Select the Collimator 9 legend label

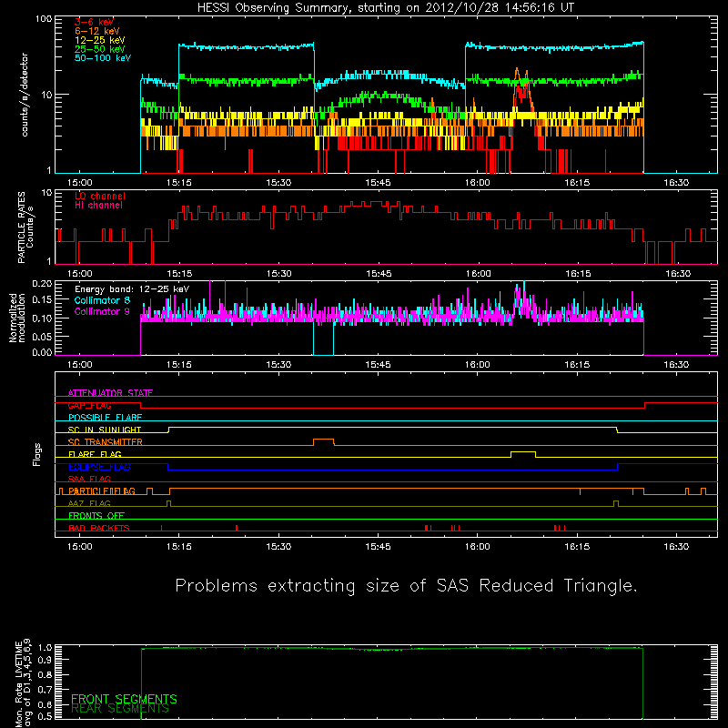(102, 311)
